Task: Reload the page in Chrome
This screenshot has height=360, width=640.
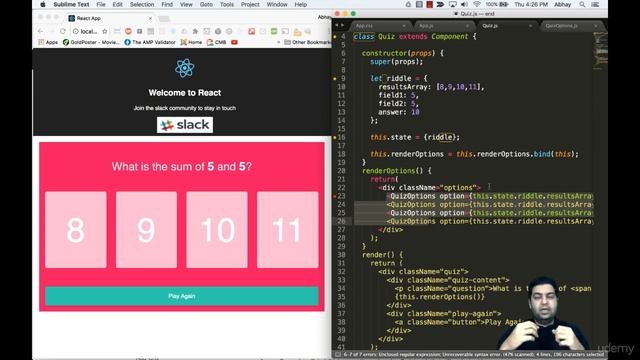Action: (63, 31)
